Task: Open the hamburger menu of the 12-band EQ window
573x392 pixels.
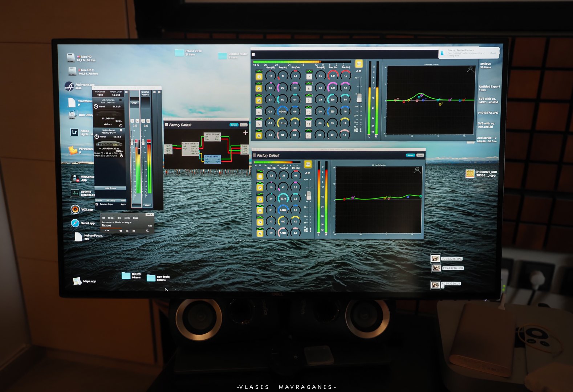Action: (253, 55)
